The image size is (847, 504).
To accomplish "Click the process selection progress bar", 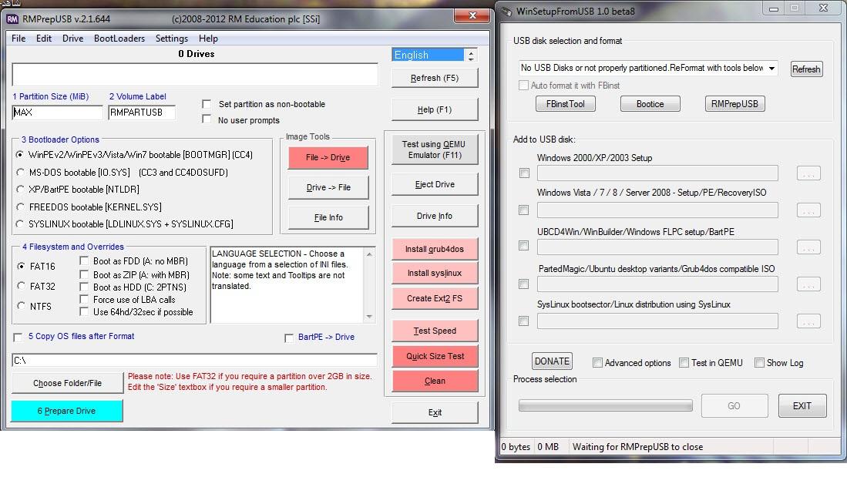I will (x=606, y=405).
